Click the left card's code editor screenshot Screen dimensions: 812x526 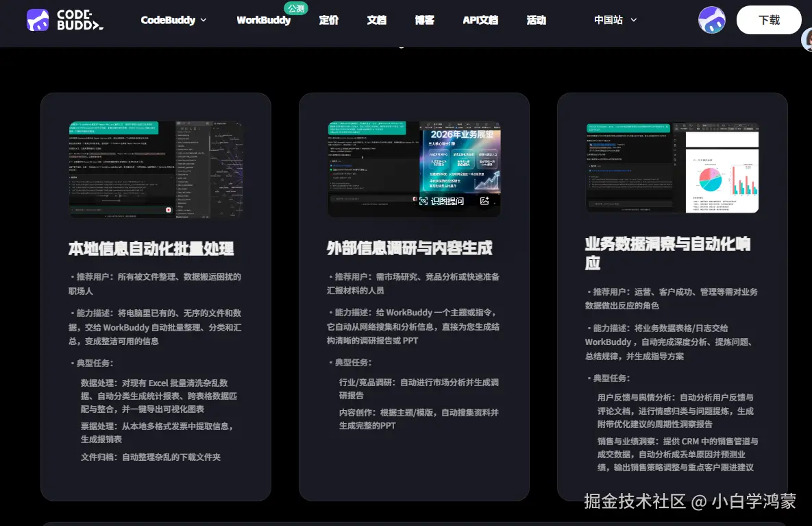(x=156, y=169)
